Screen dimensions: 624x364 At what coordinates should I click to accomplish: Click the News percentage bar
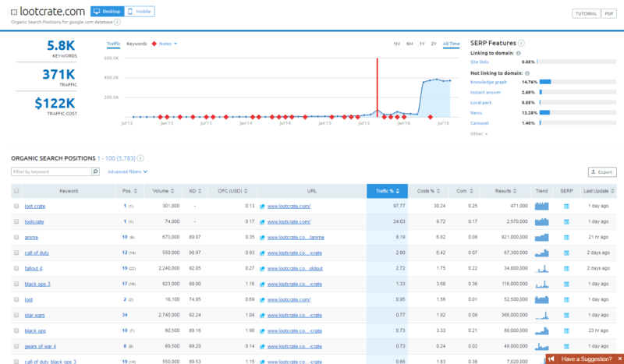tap(578, 112)
